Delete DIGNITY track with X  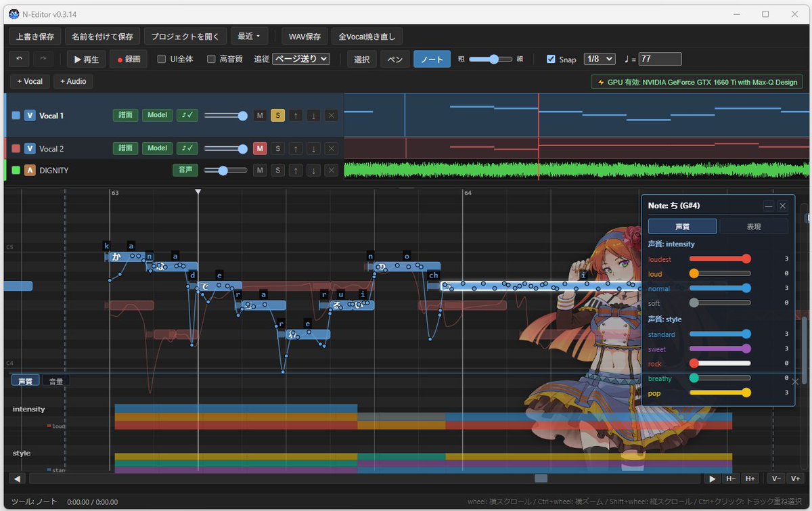pos(331,171)
